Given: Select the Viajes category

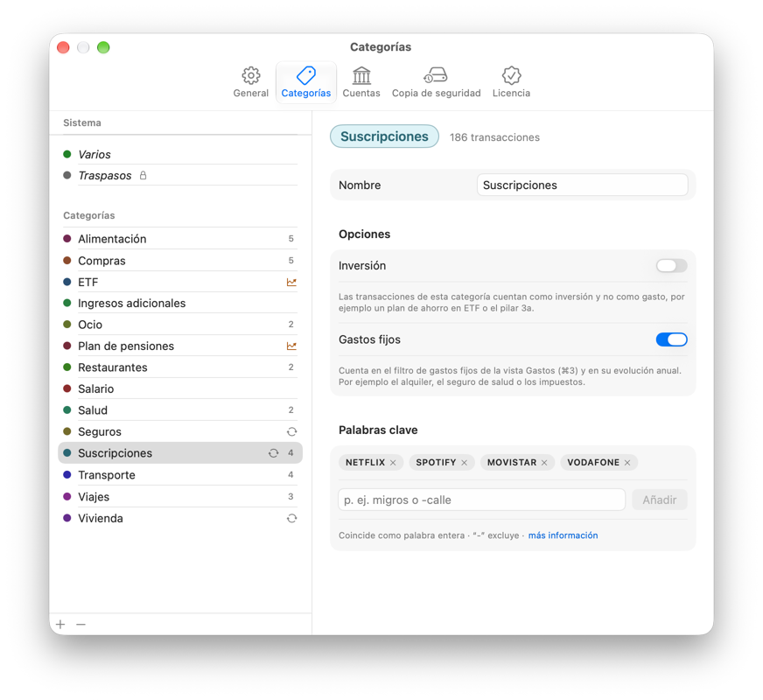Looking at the screenshot, I should coord(180,497).
